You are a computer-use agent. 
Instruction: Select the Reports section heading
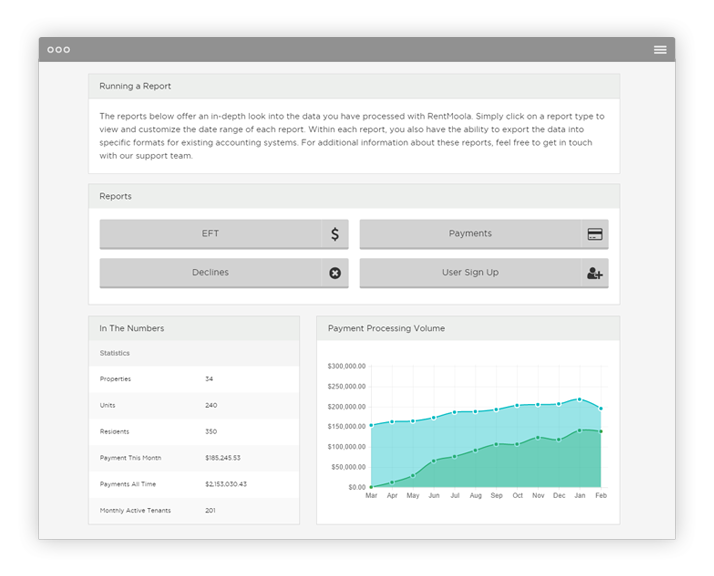115,196
